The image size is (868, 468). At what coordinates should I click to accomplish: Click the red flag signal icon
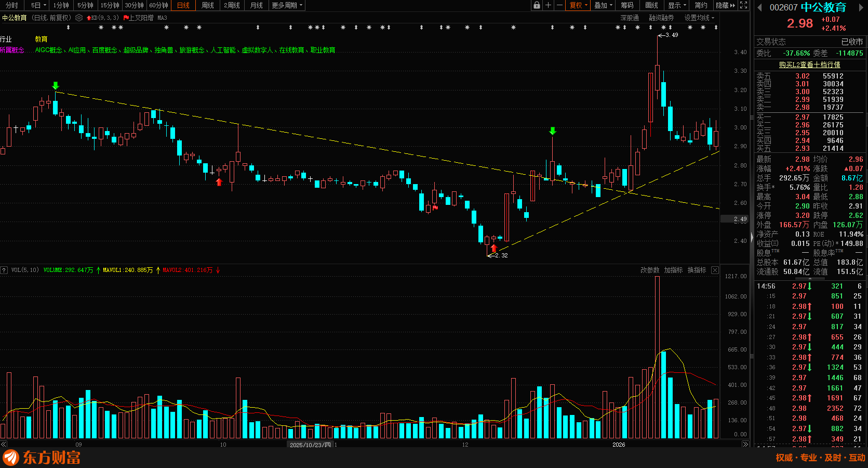tap(126, 18)
